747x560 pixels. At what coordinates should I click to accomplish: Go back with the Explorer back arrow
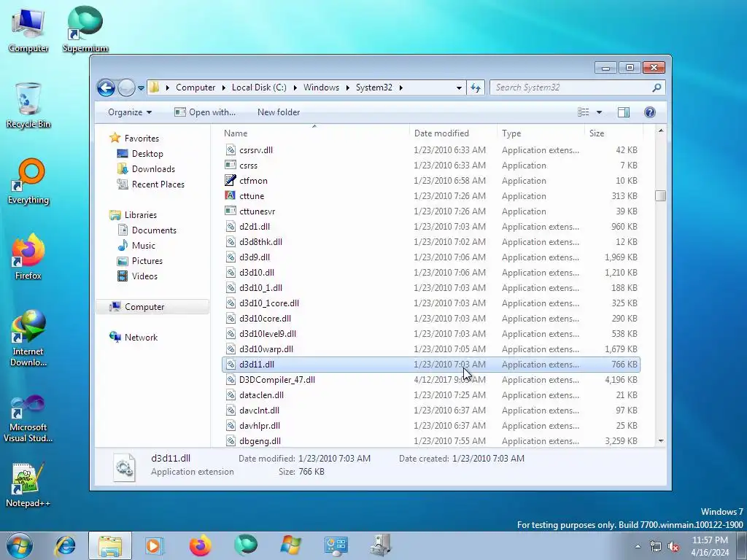point(106,87)
